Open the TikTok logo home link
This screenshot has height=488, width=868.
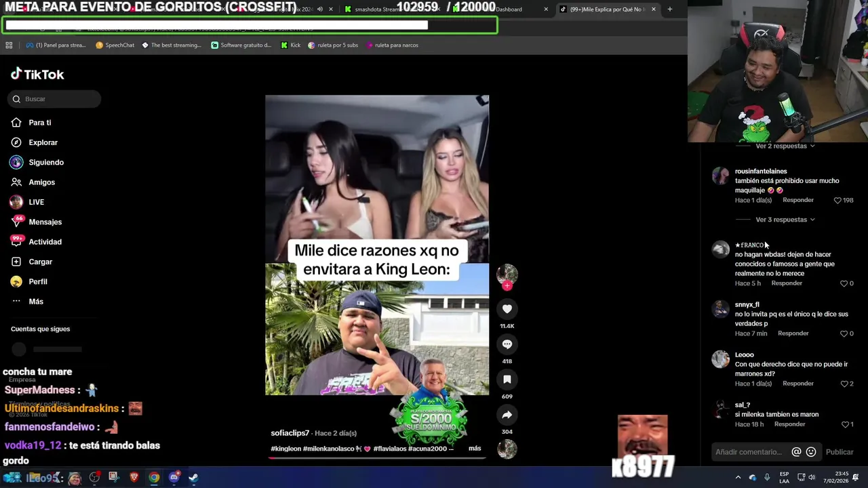(37, 75)
